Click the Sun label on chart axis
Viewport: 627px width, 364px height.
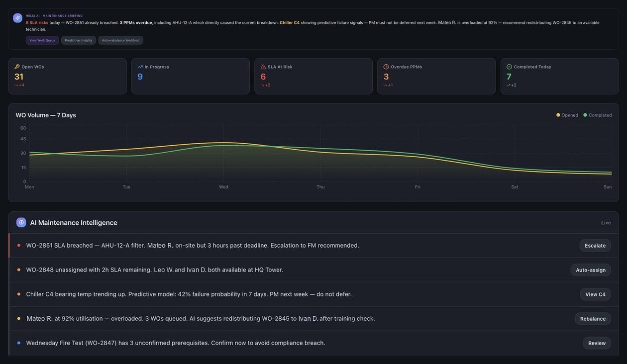pyautogui.click(x=608, y=187)
